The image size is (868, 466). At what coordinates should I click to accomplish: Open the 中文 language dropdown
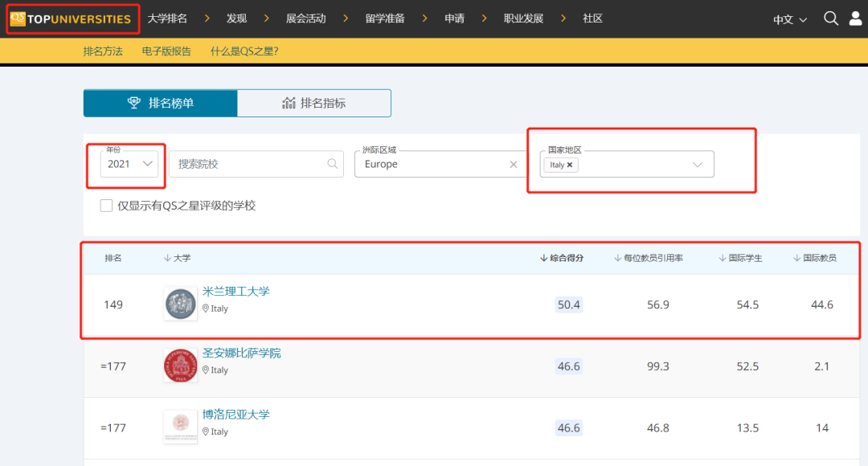pyautogui.click(x=789, y=20)
